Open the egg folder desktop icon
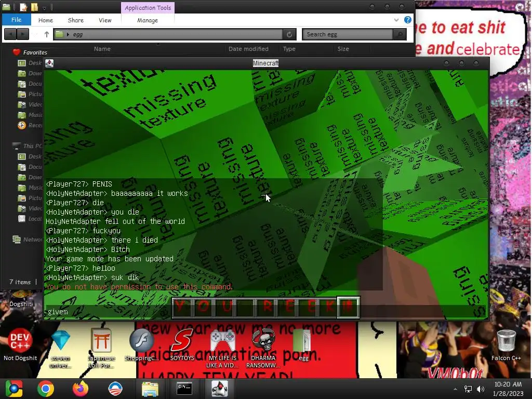 tap(303, 345)
